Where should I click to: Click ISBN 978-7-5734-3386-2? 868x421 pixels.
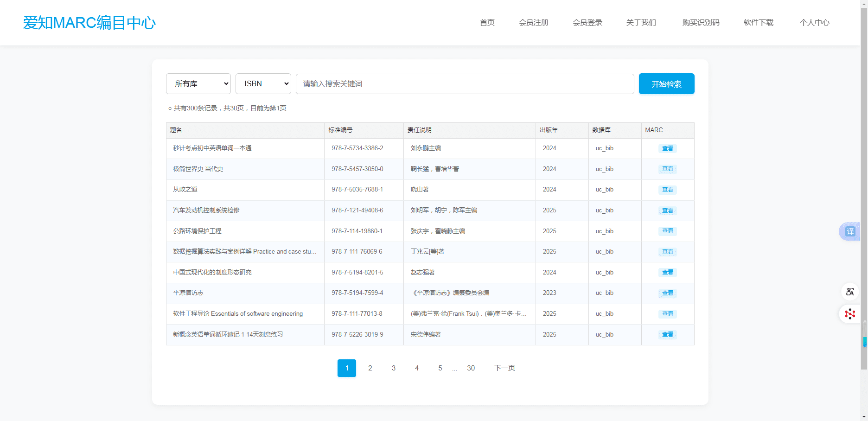click(357, 148)
